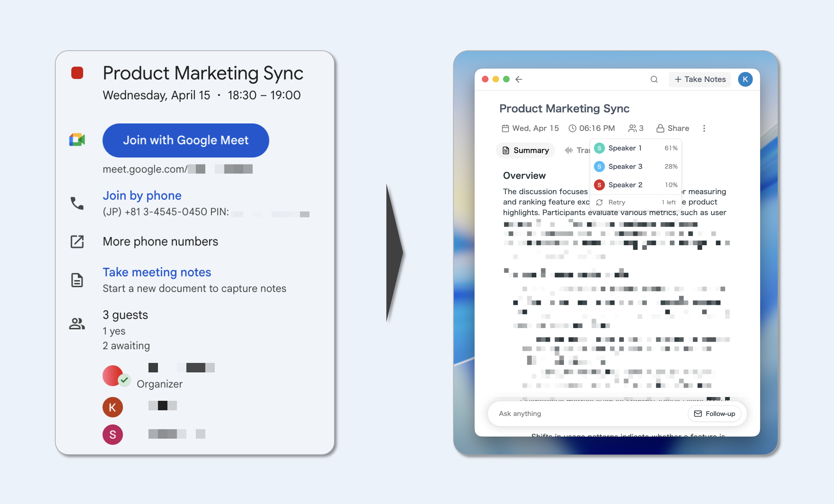Open search with the magnifier icon
The height and width of the screenshot is (504, 834).
click(x=654, y=79)
